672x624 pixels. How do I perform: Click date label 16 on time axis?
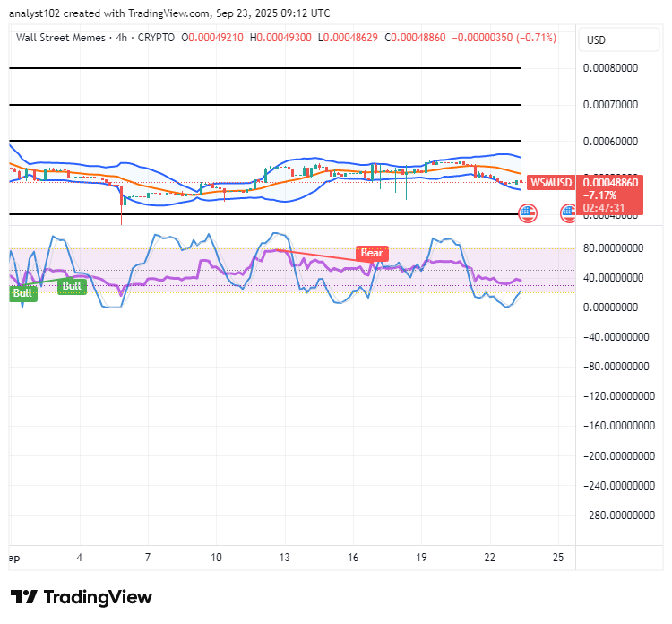[353, 558]
